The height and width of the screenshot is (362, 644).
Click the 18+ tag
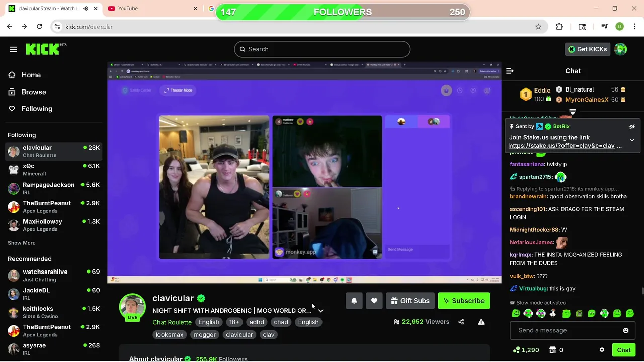tap(234, 322)
